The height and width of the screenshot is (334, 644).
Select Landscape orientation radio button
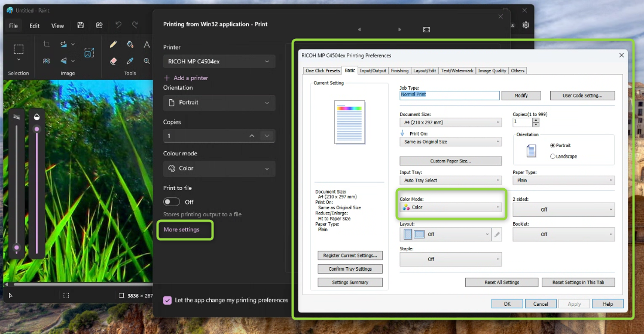click(x=553, y=157)
